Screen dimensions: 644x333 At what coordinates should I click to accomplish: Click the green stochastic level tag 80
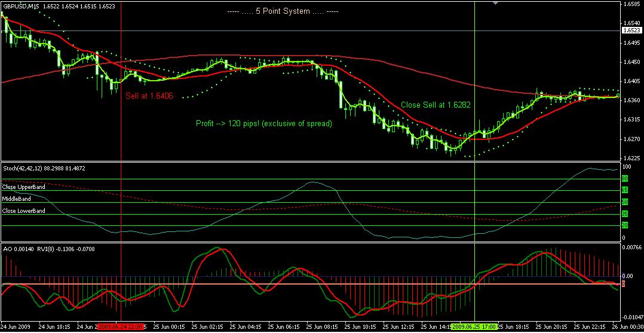click(625, 179)
